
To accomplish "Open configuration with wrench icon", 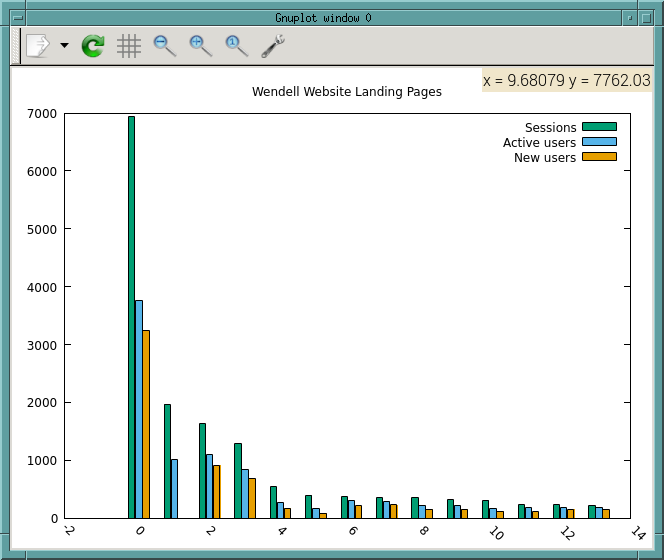I will tap(272, 45).
